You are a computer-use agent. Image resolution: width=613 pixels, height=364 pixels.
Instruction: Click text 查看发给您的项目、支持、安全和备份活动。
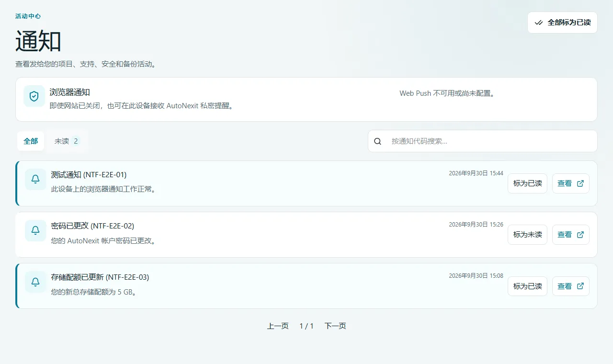pyautogui.click(x=87, y=64)
